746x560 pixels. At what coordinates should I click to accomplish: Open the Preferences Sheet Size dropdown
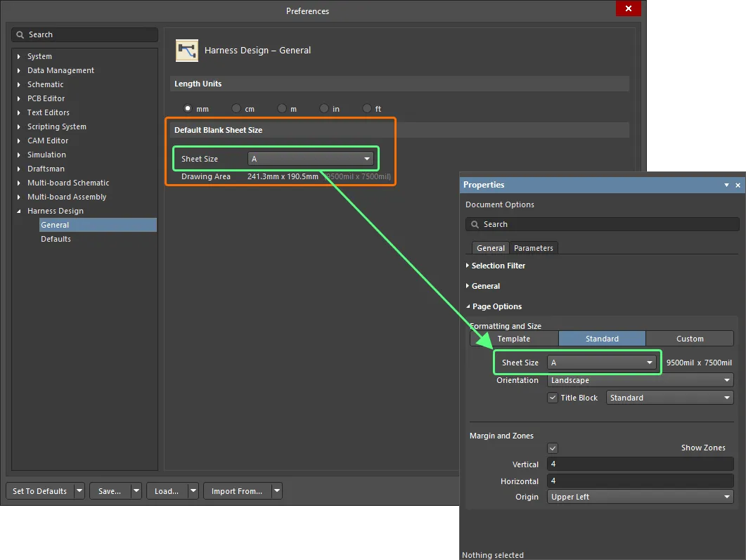click(x=311, y=159)
